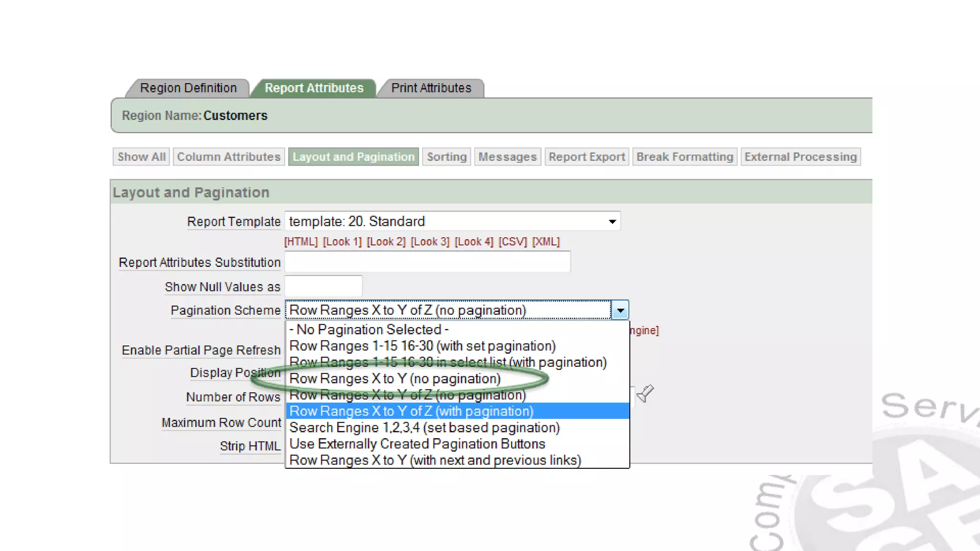This screenshot has height=551, width=980.
Task: Jump to the Sorting section
Action: (446, 157)
